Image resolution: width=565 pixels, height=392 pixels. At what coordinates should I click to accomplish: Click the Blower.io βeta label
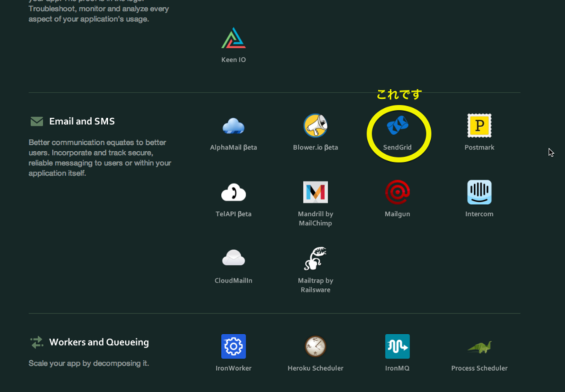point(315,147)
